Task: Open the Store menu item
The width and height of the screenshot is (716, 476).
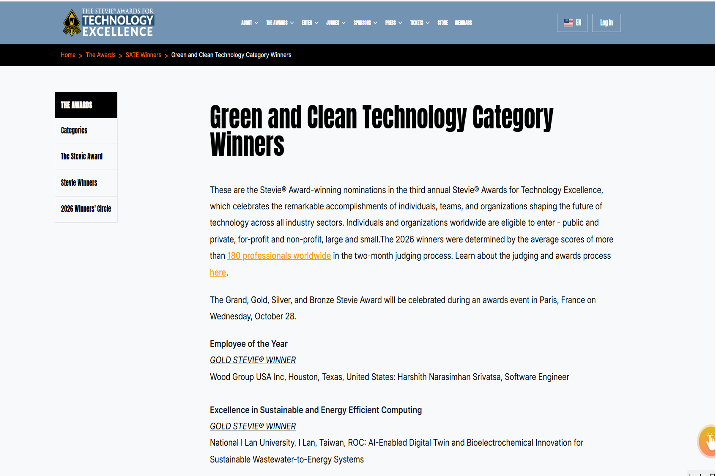Action: [442, 22]
